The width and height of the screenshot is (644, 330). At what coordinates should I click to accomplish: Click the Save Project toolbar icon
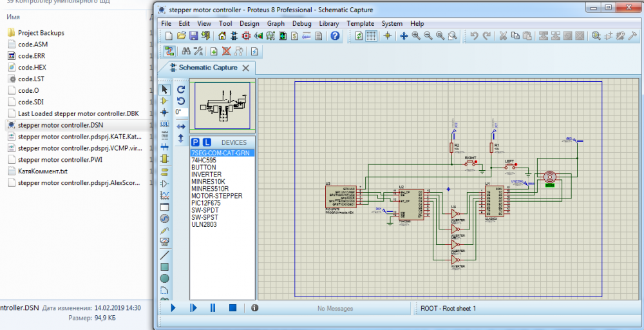(x=194, y=36)
